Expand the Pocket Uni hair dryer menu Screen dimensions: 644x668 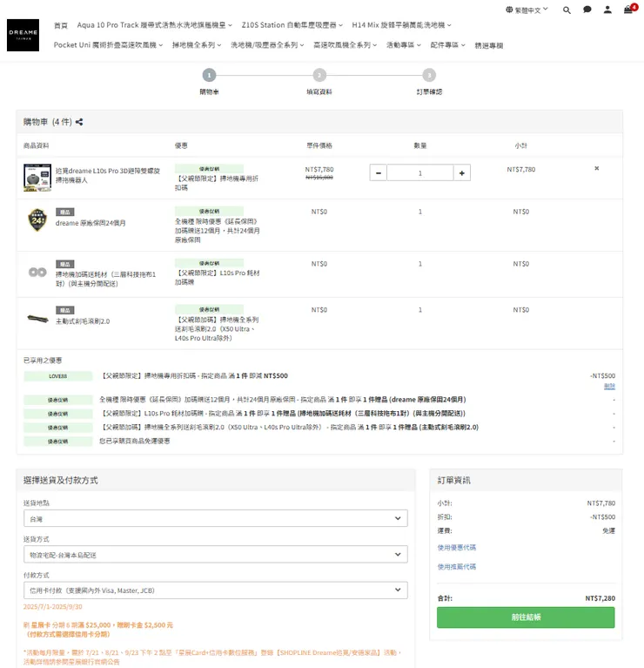click(108, 45)
